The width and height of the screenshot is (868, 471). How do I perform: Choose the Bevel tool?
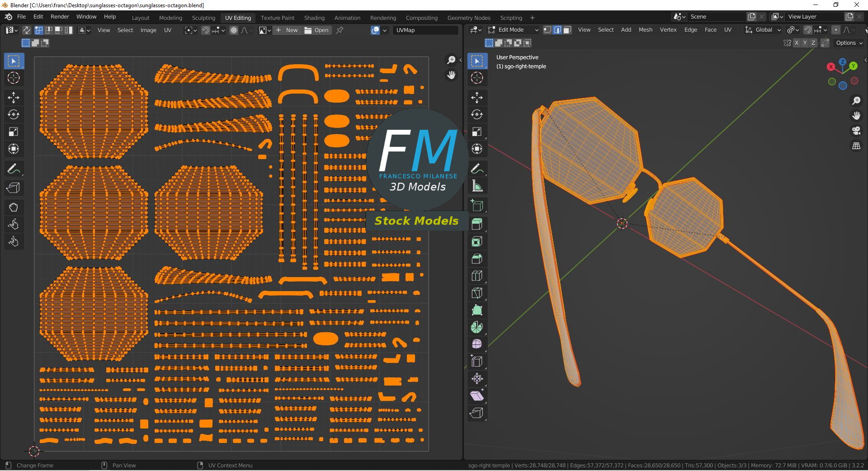(x=476, y=259)
